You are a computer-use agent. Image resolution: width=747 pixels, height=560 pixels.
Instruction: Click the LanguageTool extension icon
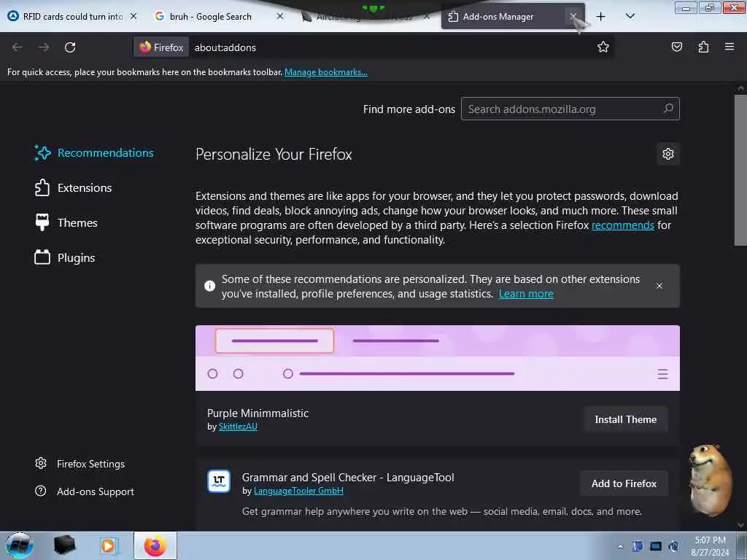219,481
